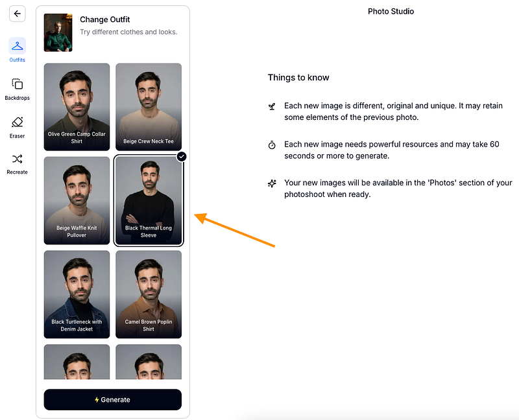Select the Eraser tool icon
The height and width of the screenshot is (420, 519).
[x=18, y=122]
